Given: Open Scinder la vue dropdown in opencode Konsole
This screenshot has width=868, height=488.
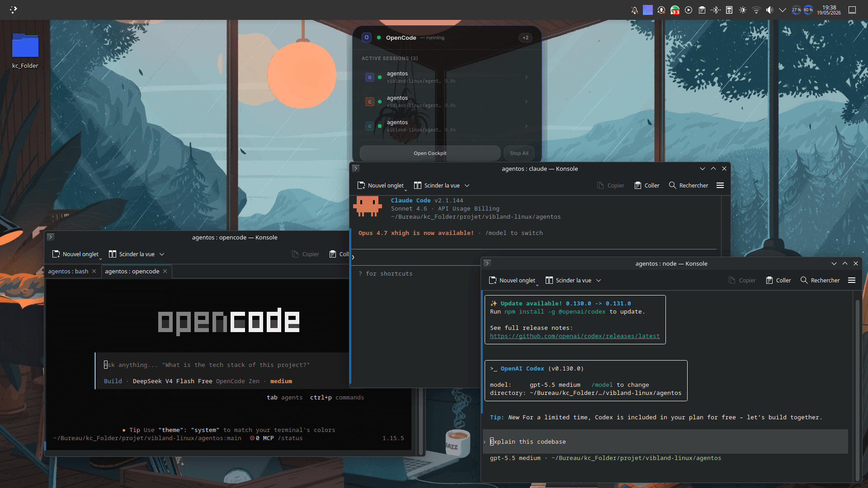Looking at the screenshot, I should coord(162,254).
